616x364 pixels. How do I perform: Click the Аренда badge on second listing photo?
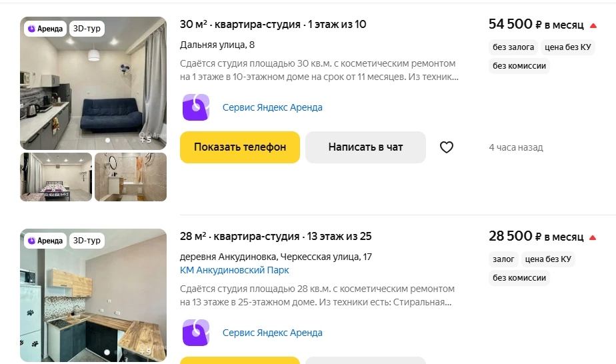[x=45, y=241]
